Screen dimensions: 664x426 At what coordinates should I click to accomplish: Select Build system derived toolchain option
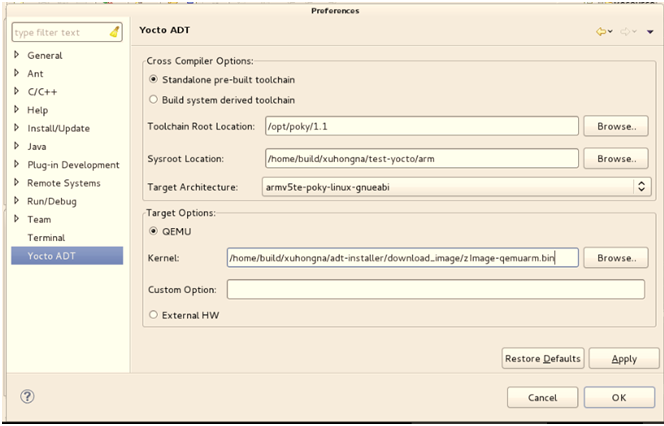point(154,100)
